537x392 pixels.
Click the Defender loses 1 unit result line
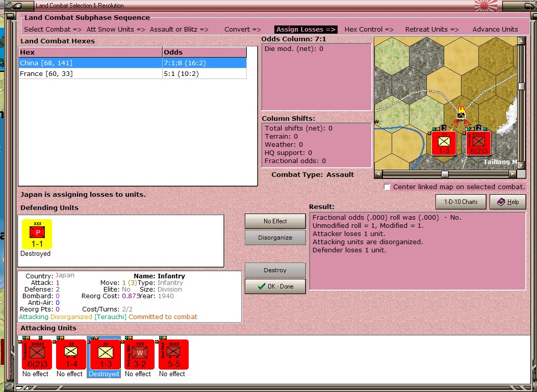(x=349, y=250)
